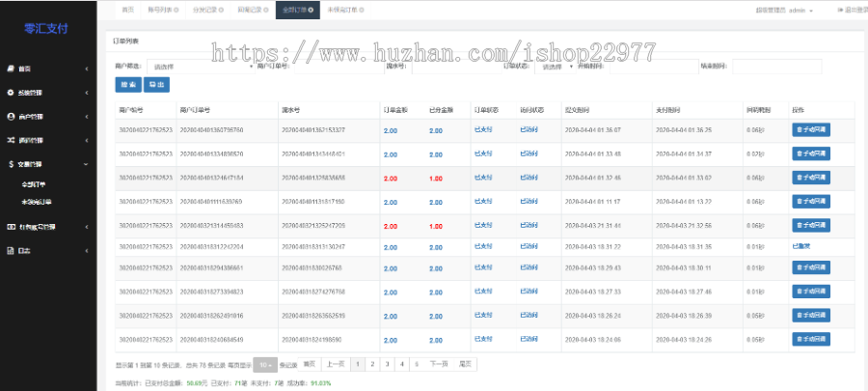Close the 回调记录 tab via its x icon

point(266,10)
